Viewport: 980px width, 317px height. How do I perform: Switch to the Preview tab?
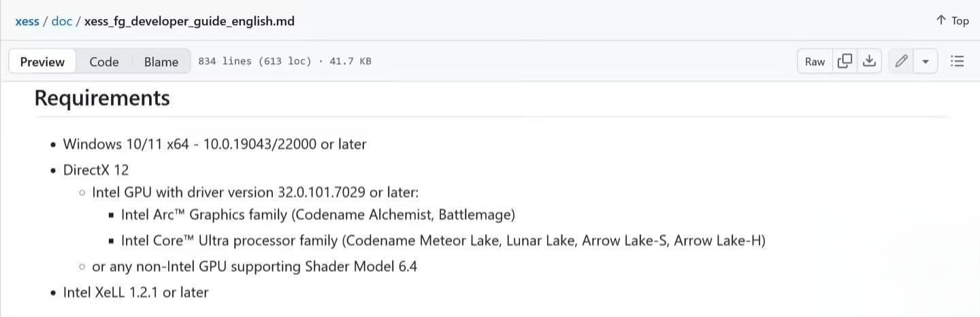[42, 61]
